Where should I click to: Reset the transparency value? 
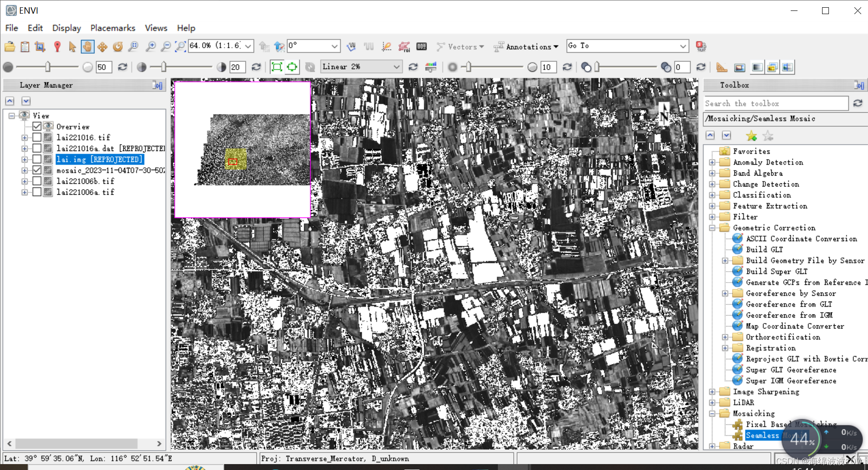(x=701, y=67)
